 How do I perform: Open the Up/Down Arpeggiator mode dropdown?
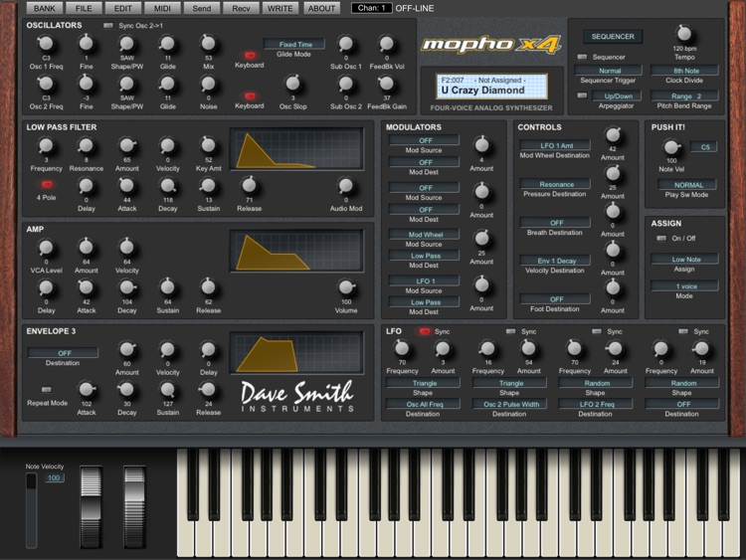617,96
